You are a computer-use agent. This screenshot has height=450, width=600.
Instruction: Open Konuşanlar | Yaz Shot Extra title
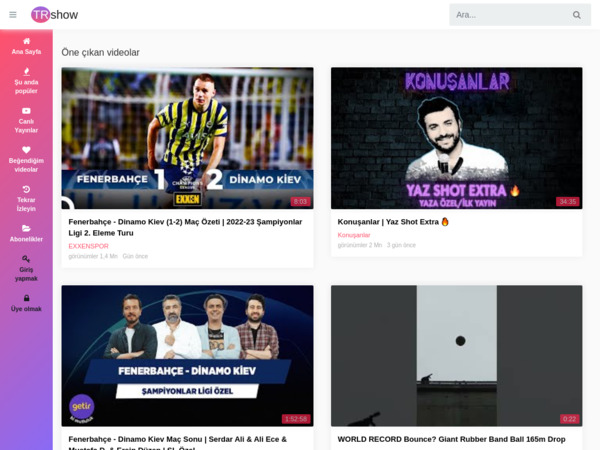coord(393,222)
